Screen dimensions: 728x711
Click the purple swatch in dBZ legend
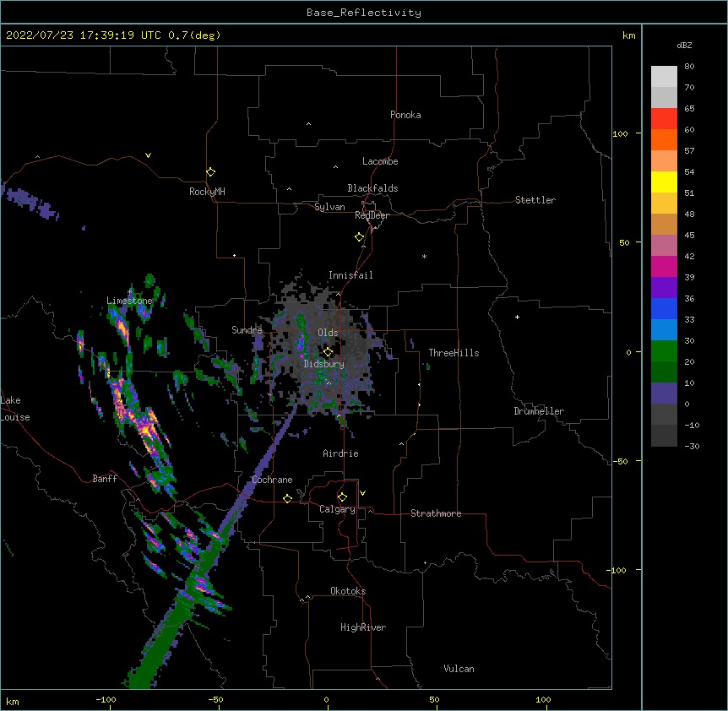pyautogui.click(x=664, y=288)
